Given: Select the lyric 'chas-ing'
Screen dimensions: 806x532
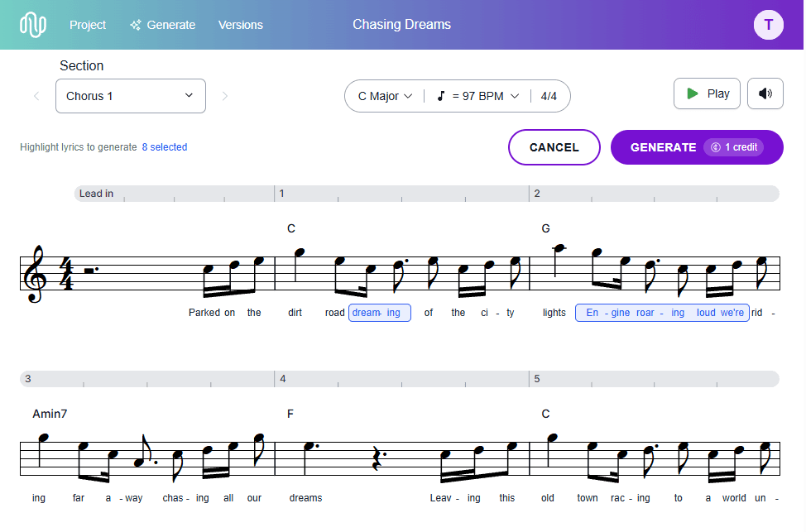Looking at the screenshot, I should pyautogui.click(x=185, y=498).
